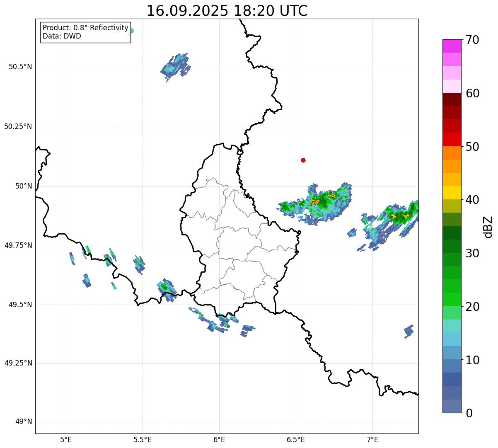This screenshot has height=448, width=498.
Task: Click the 6°E longitude label
Action: [x=219, y=440]
